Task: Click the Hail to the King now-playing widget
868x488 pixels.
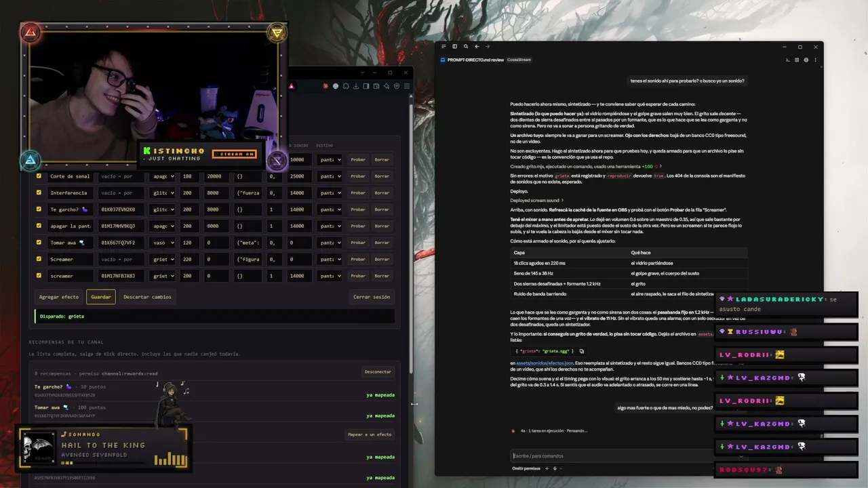Action: [x=104, y=449]
